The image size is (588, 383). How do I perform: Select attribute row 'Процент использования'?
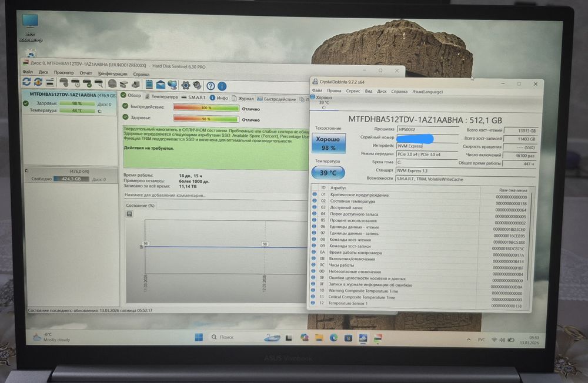point(419,221)
